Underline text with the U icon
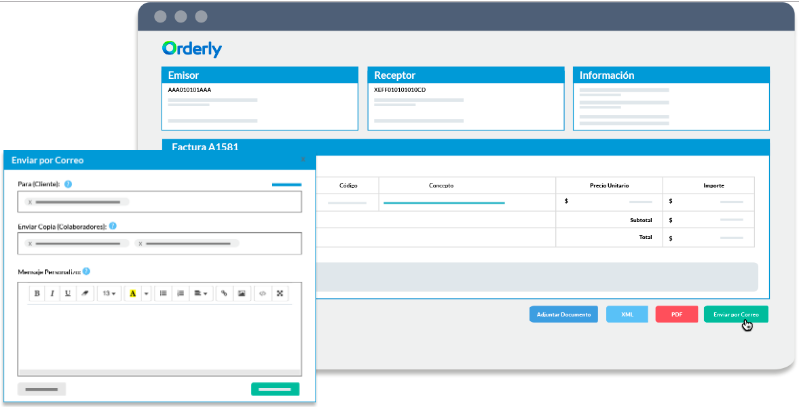The image size is (799, 407). click(68, 293)
